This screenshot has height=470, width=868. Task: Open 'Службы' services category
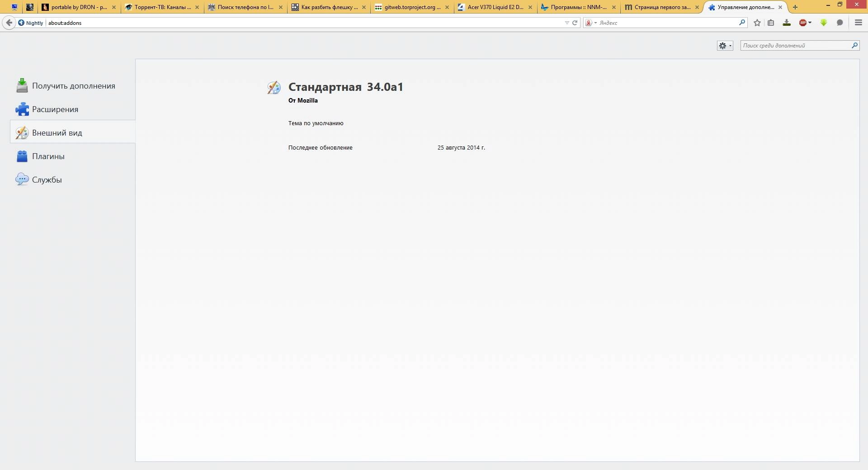tap(73, 180)
